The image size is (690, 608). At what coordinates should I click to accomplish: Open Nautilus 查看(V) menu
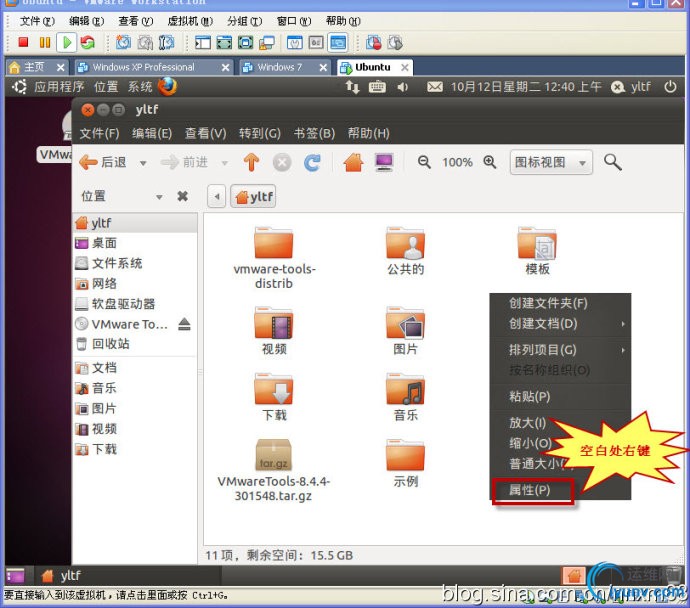[x=206, y=133]
